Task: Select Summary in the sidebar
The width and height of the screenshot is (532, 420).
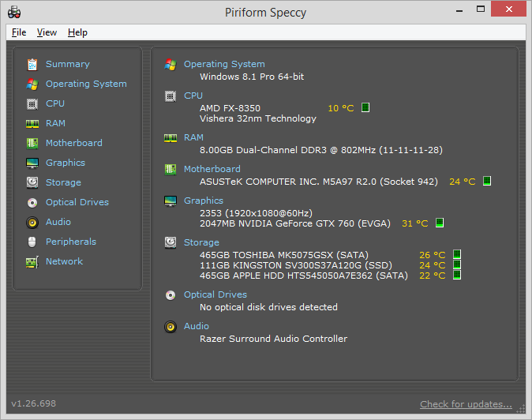Action: tap(68, 64)
